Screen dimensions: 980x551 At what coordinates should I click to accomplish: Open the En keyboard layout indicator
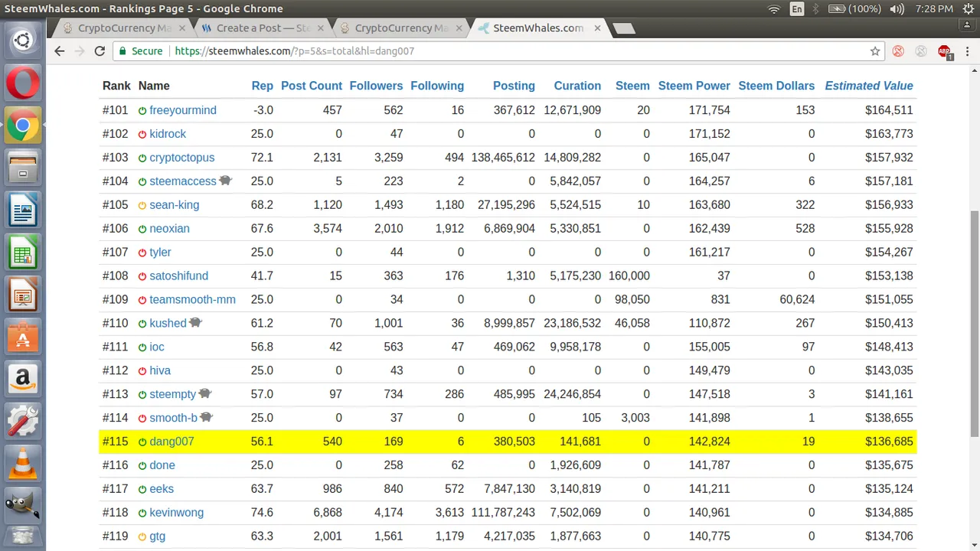tap(797, 9)
